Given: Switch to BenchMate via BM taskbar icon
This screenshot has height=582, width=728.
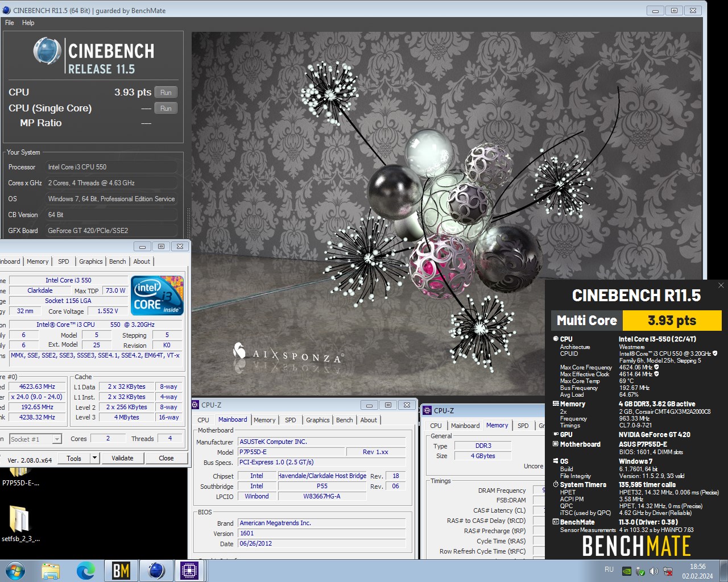Looking at the screenshot, I should 121,571.
